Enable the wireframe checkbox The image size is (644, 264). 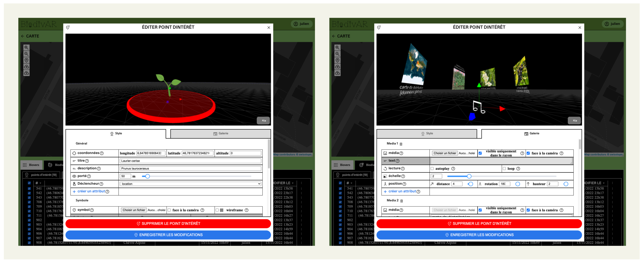click(217, 210)
